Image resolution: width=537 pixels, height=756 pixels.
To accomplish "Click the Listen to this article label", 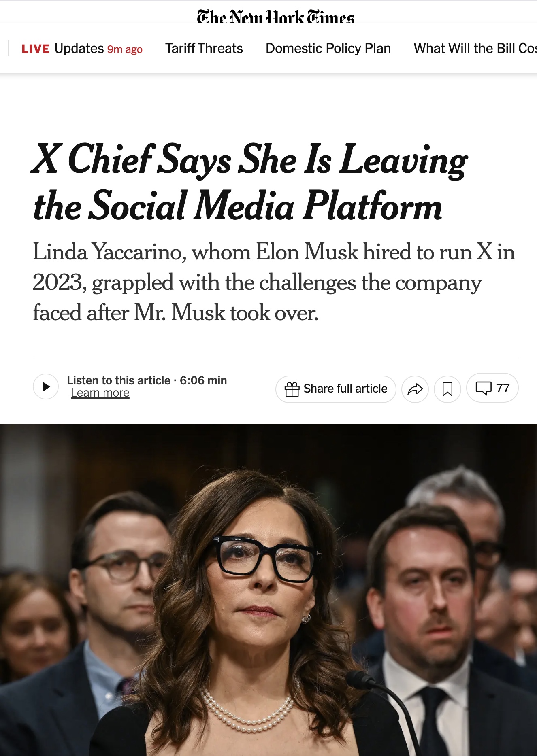I will (x=119, y=380).
